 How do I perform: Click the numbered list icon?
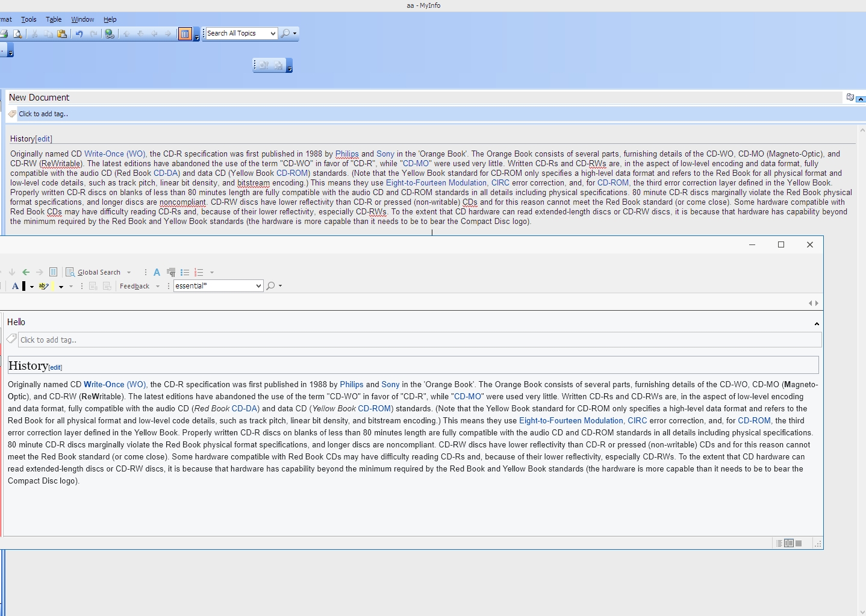[x=199, y=272]
